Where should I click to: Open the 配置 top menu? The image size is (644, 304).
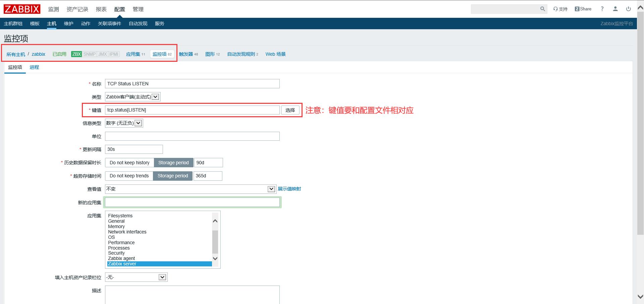tap(119, 9)
